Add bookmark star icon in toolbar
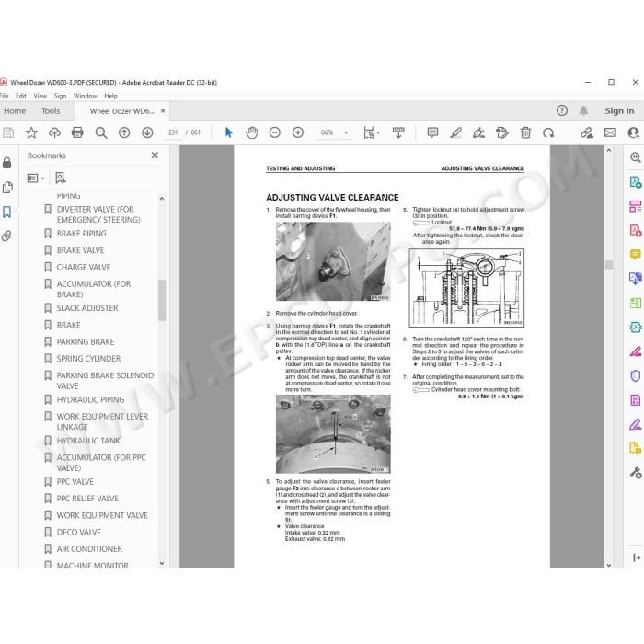Screen dimensions: 644x644 [31, 132]
